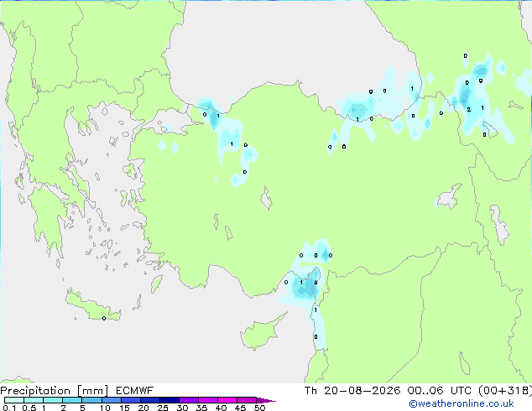532x411 pixels.
Task: Click the island of Crete on the map
Action: coord(92,307)
